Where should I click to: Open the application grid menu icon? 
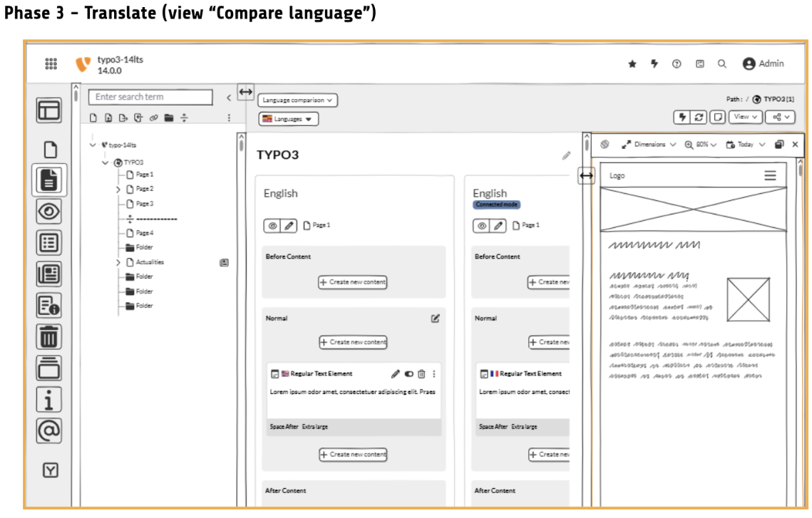[x=51, y=64]
